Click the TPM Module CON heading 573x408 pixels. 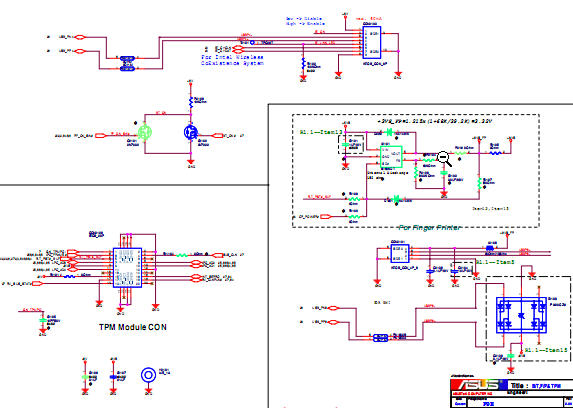133,327
